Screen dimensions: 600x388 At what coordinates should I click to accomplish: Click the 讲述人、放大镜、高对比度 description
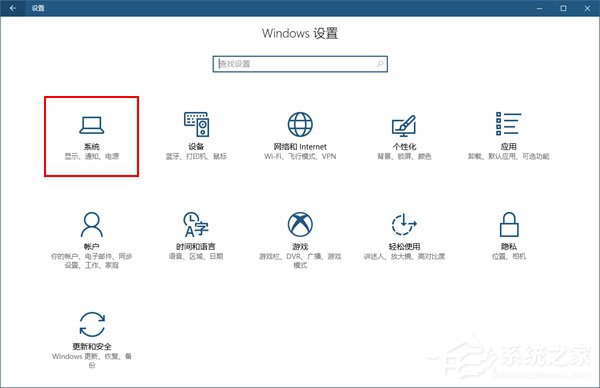(x=404, y=256)
